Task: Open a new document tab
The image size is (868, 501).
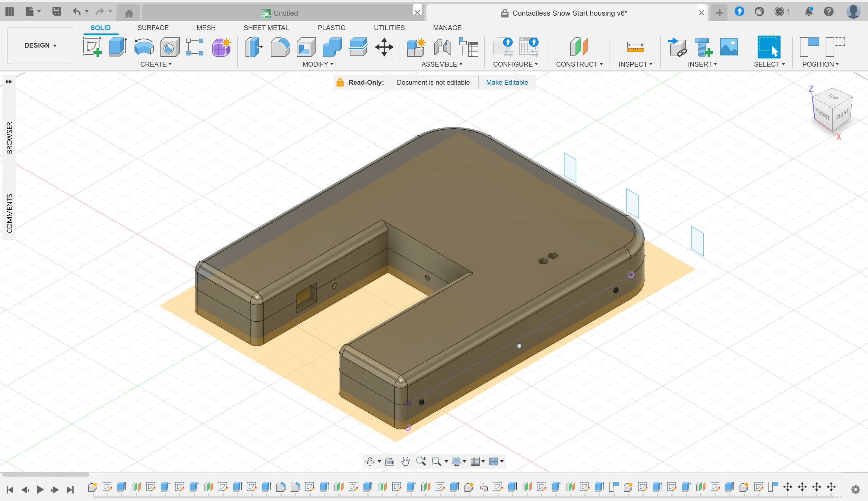Action: [x=719, y=12]
